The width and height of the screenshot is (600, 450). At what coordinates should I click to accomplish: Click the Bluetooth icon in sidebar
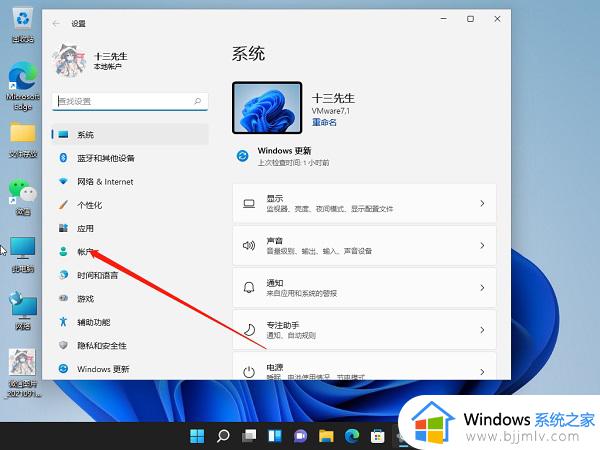(x=63, y=158)
